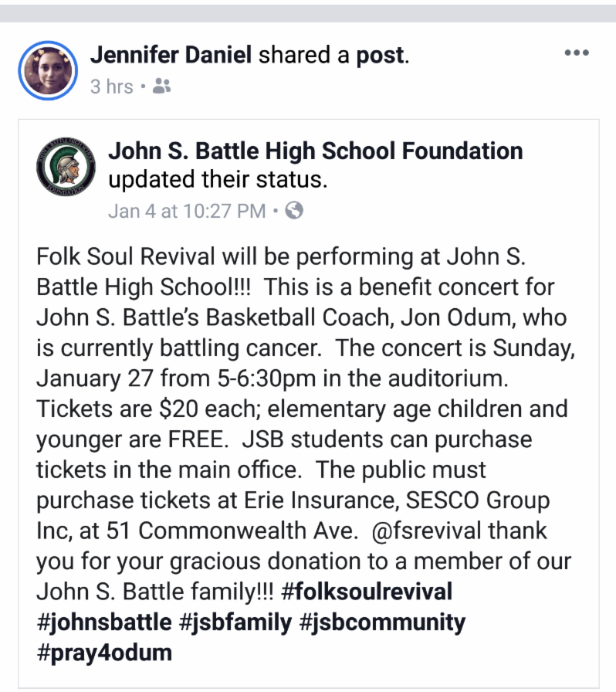Open John S. Battle High School Foundation page
This screenshot has width=616, height=692.
point(316,151)
